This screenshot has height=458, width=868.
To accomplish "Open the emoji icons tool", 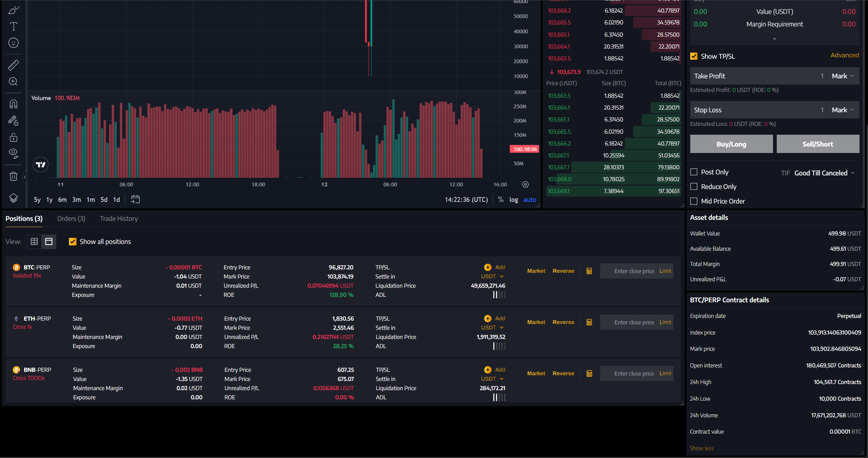I will click(x=14, y=43).
